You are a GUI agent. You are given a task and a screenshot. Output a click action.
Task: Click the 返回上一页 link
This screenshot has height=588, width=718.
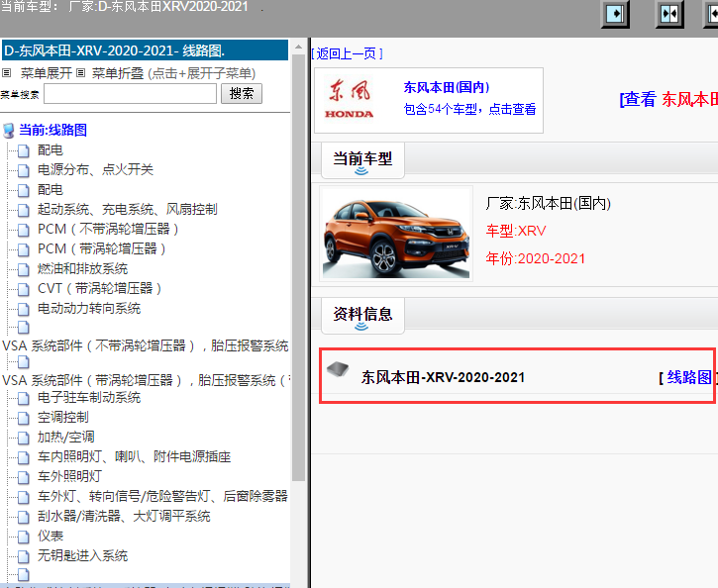click(x=347, y=54)
